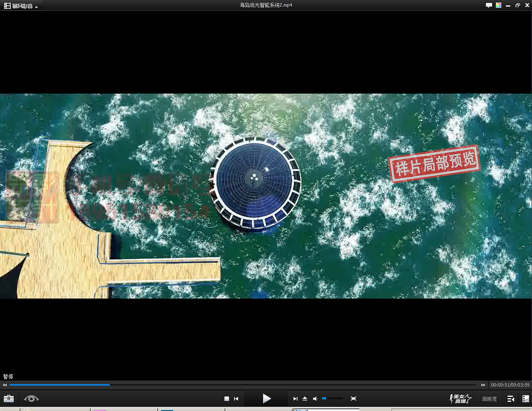Click the feedback speech bubble icon
This screenshot has height=411, width=532.
tap(489, 5)
